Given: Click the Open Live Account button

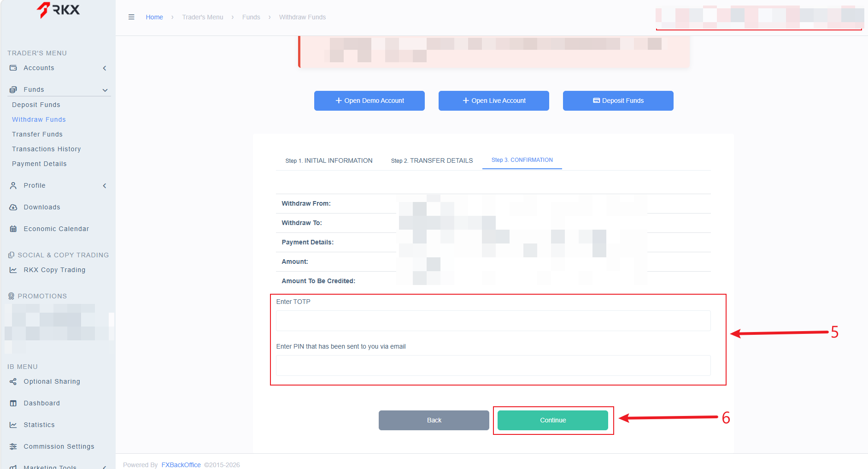Looking at the screenshot, I should [x=494, y=101].
